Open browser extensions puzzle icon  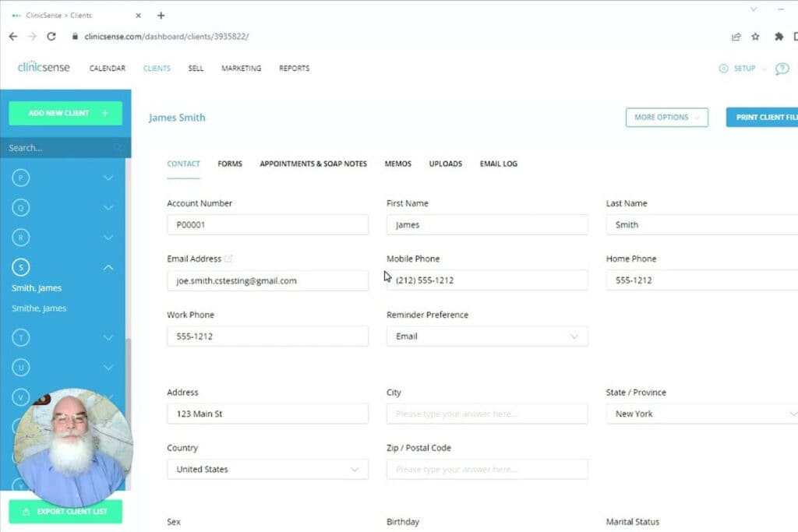778,37
